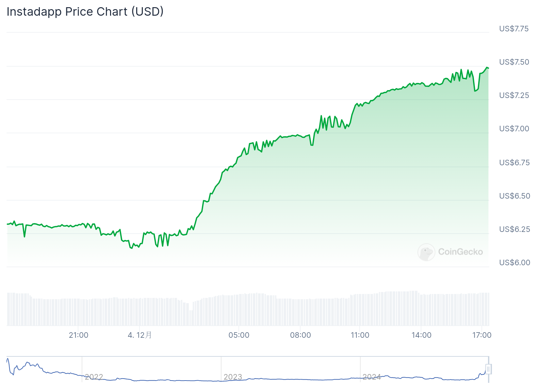Click the 21:00 time axis label
This screenshot has width=537, height=392.
tap(78, 335)
